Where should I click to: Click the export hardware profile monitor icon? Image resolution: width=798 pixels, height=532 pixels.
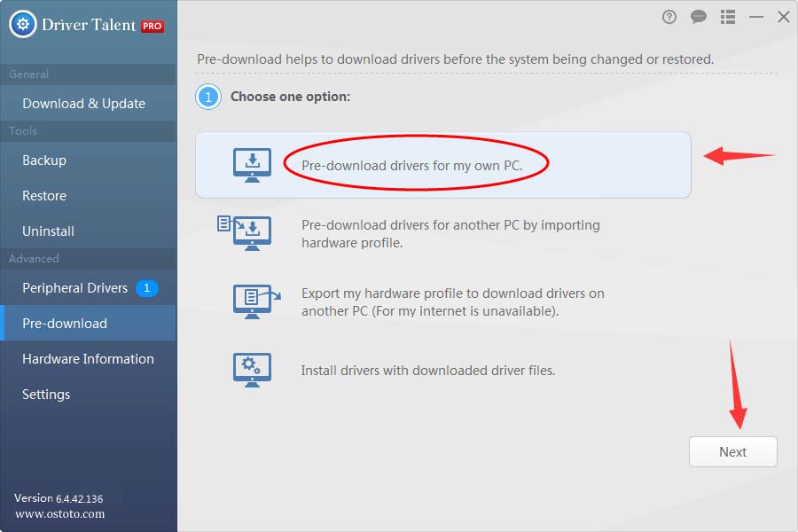(x=256, y=301)
